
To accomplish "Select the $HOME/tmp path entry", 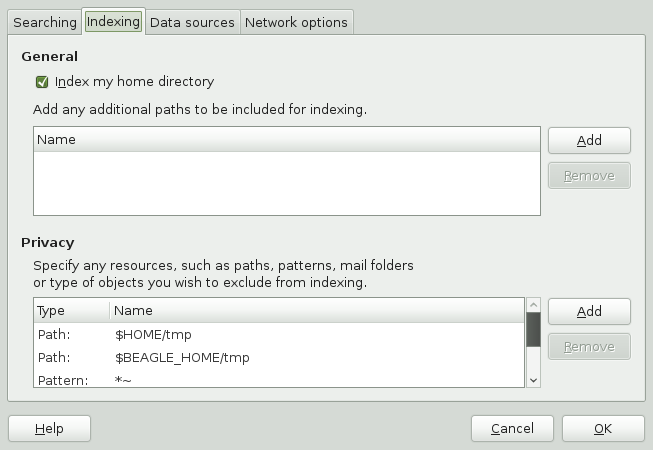I will point(278,334).
